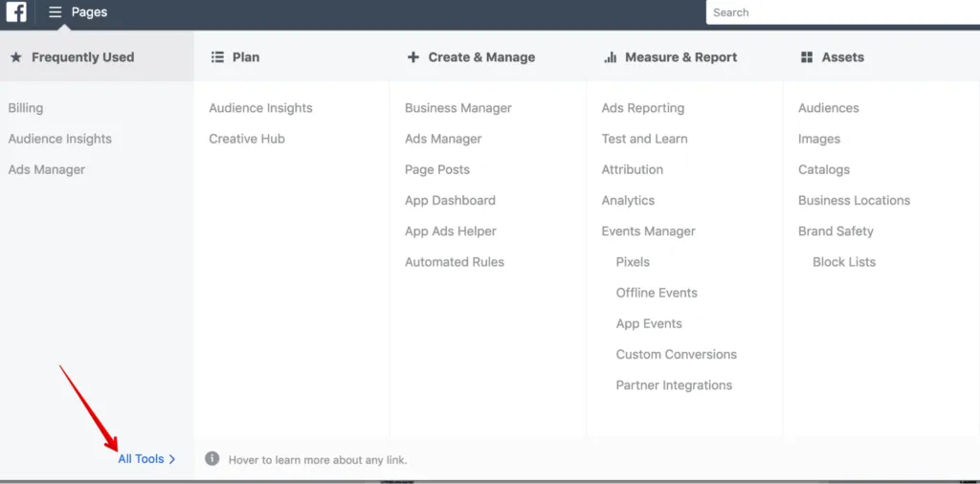
Task: Select the Frequently Used header
Action: pyautogui.click(x=83, y=57)
